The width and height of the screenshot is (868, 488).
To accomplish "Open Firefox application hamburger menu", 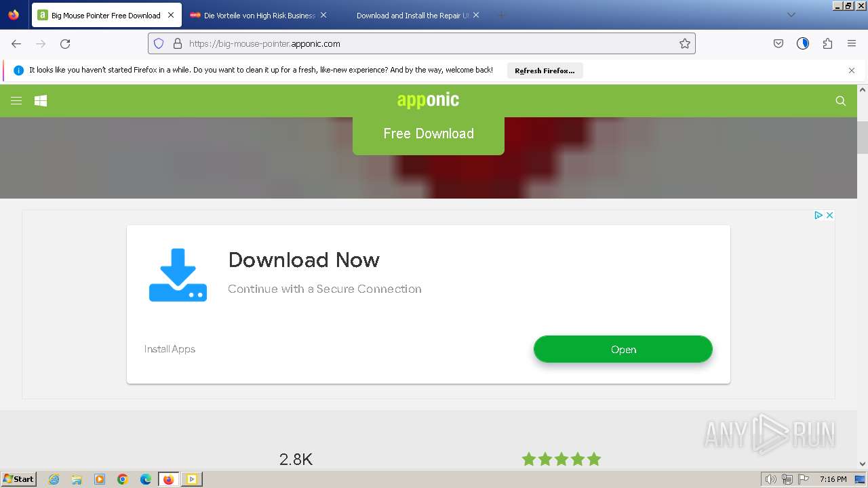I will point(852,43).
